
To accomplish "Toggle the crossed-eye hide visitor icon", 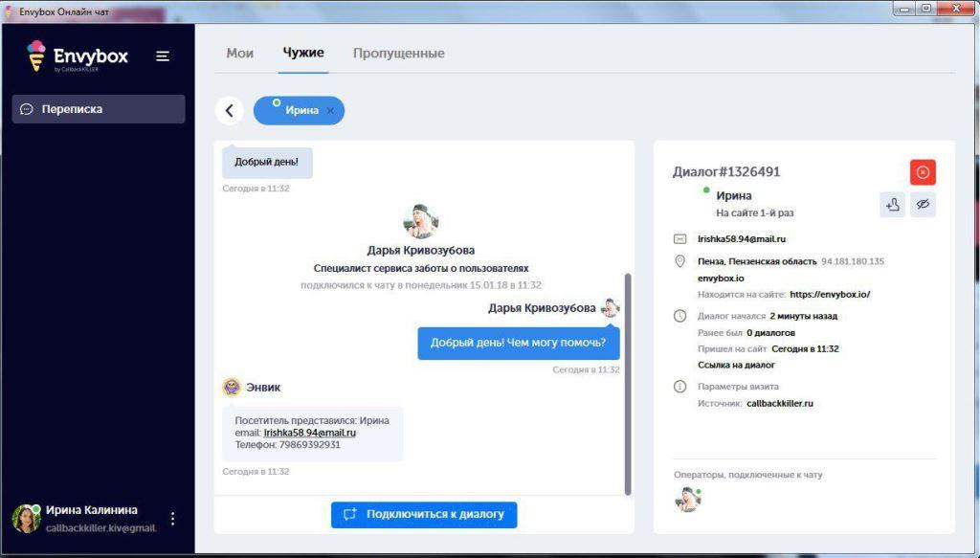I will pos(923,204).
